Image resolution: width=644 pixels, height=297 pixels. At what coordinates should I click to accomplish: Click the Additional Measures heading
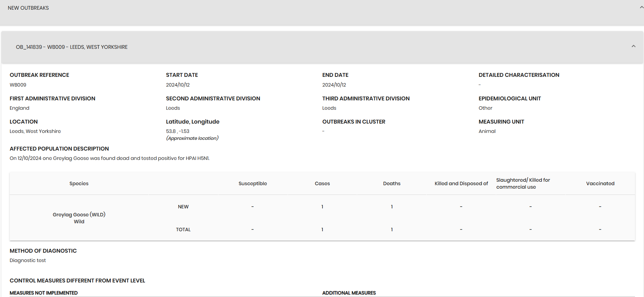349,293
